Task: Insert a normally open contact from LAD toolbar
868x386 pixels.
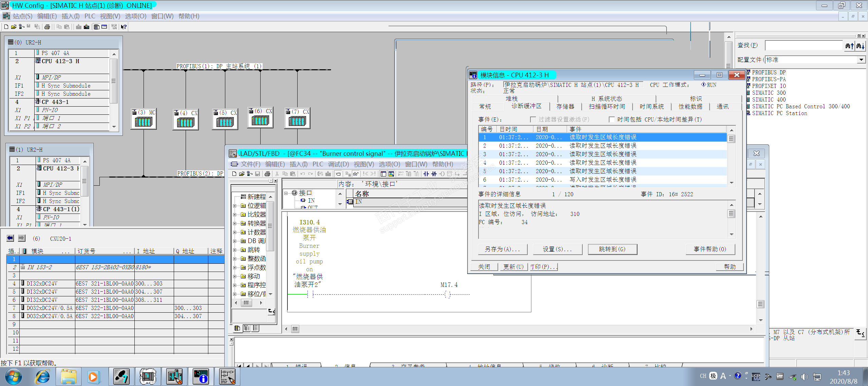Action: tap(426, 174)
